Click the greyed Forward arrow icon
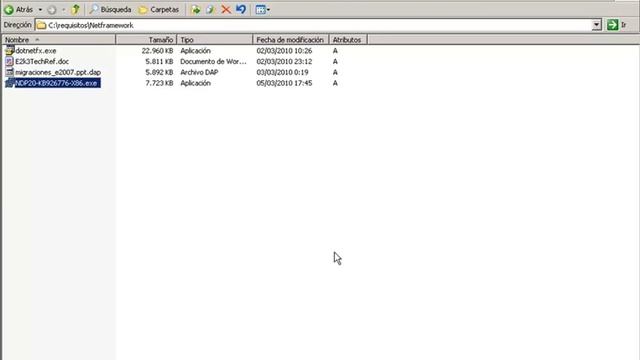 point(52,9)
